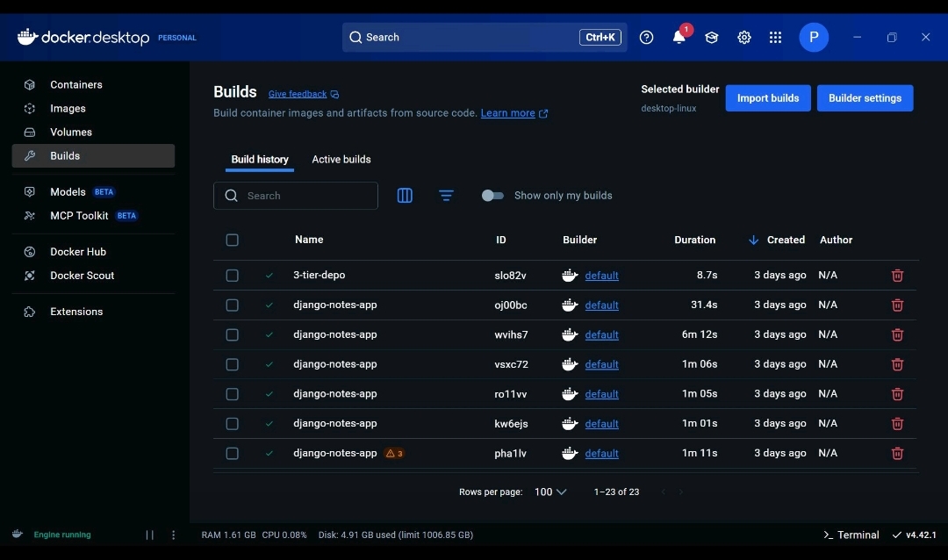Open the Learning center graduation cap icon
Screen dimensions: 948x560
click(711, 38)
